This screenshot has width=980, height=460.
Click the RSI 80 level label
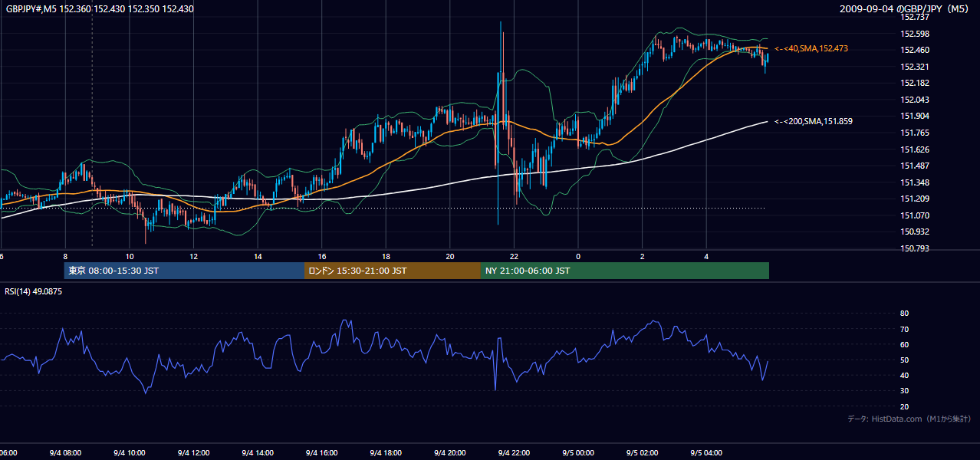point(904,314)
